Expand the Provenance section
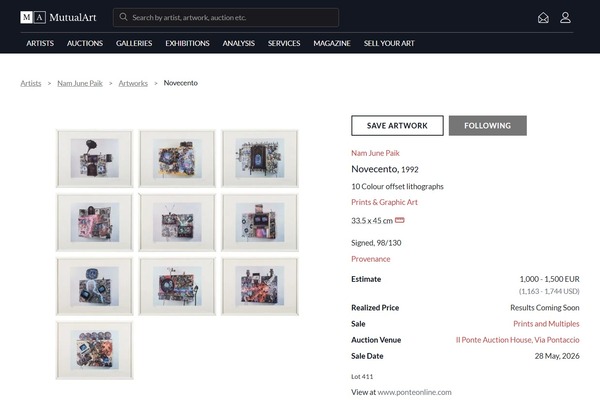Viewport: 600px width, 407px height. coord(370,259)
